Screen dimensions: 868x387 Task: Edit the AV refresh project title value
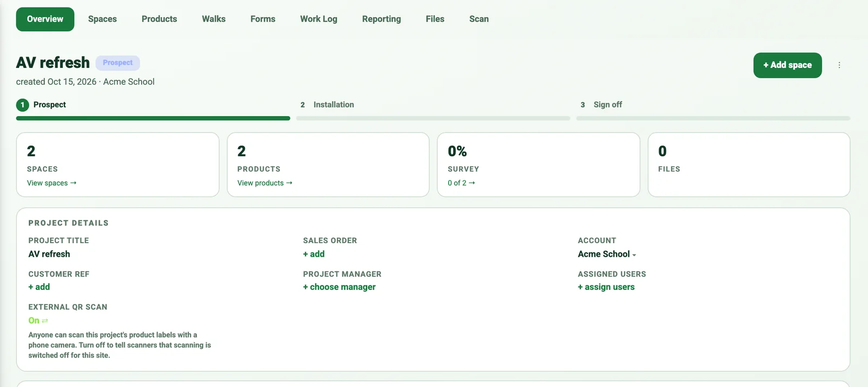(x=49, y=254)
